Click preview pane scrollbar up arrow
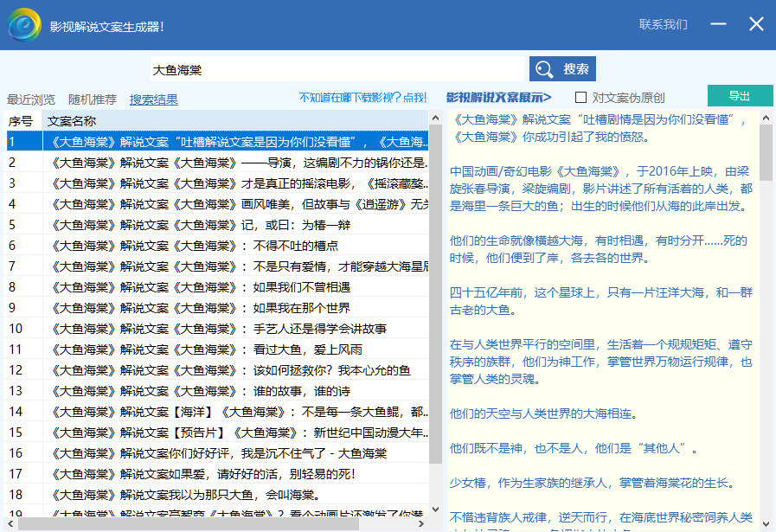 [x=766, y=118]
